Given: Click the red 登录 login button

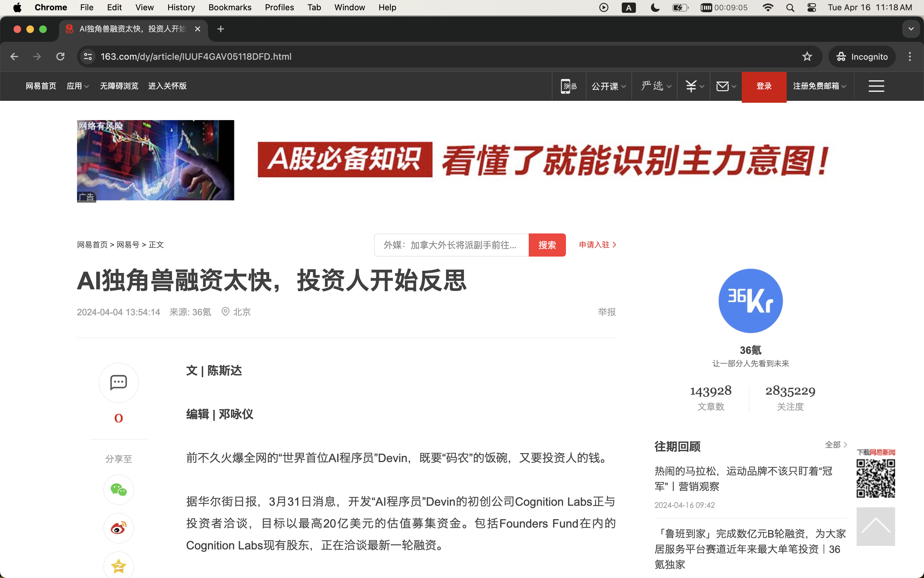Looking at the screenshot, I should click(x=764, y=87).
